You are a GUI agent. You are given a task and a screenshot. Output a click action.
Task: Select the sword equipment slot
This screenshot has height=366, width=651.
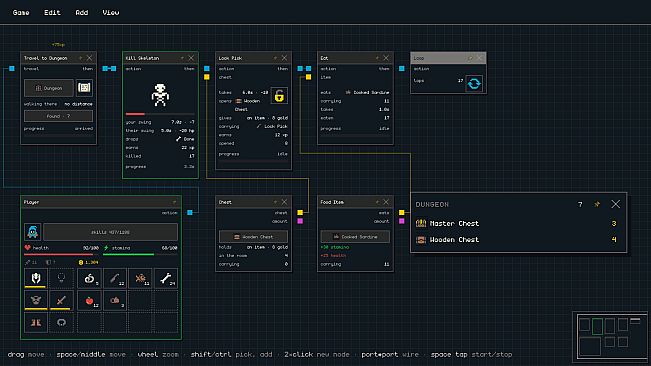[x=61, y=300]
